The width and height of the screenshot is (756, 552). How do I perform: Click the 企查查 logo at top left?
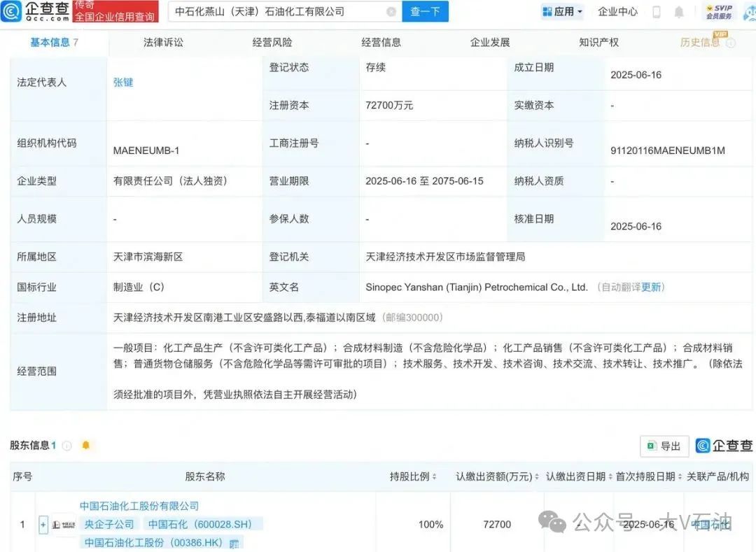point(35,11)
